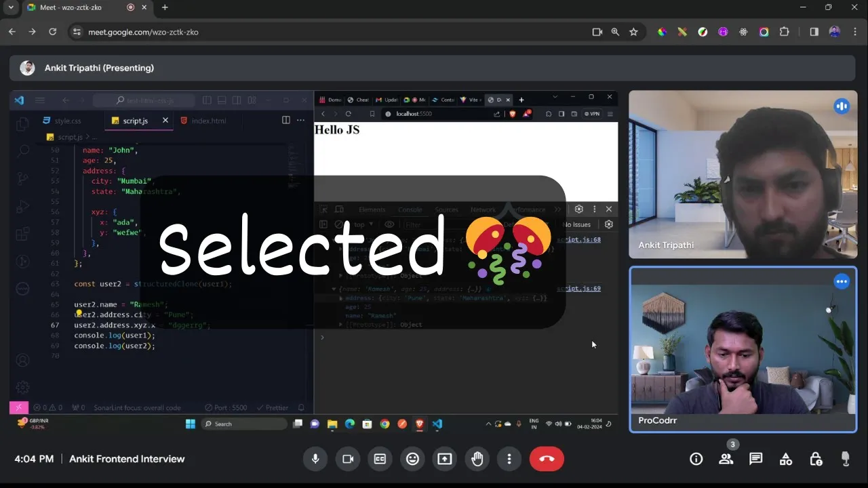Screen dimensions: 868x488
Task: Click the VPN button in shared browser
Action: click(592, 114)
